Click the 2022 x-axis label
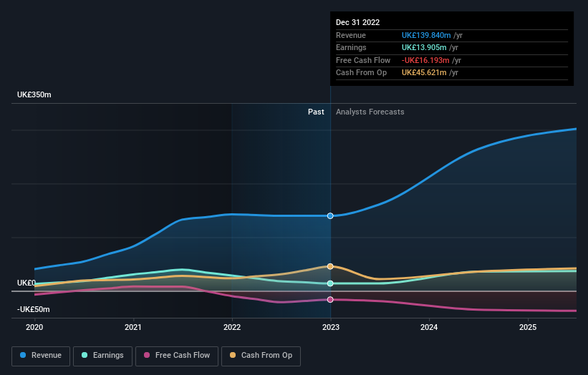The width and height of the screenshot is (588, 375). pyautogui.click(x=232, y=328)
